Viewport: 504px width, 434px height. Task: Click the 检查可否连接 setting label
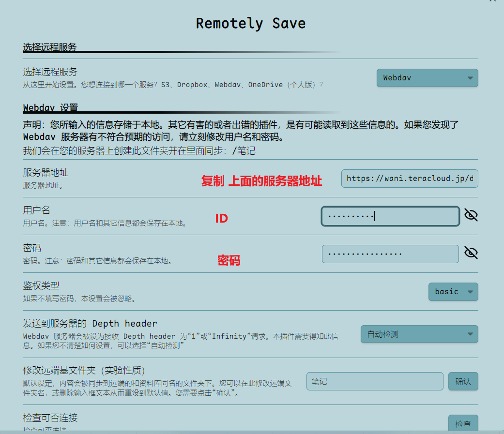click(x=50, y=418)
